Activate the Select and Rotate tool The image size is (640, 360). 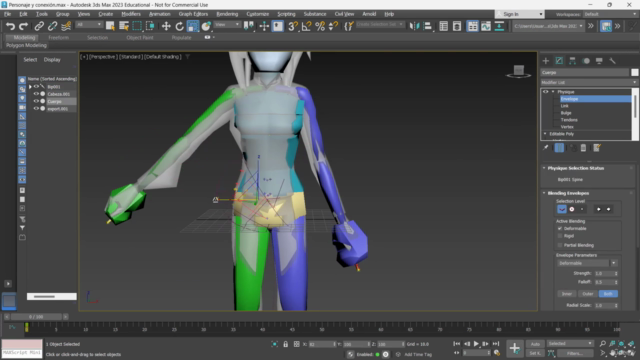(179, 26)
